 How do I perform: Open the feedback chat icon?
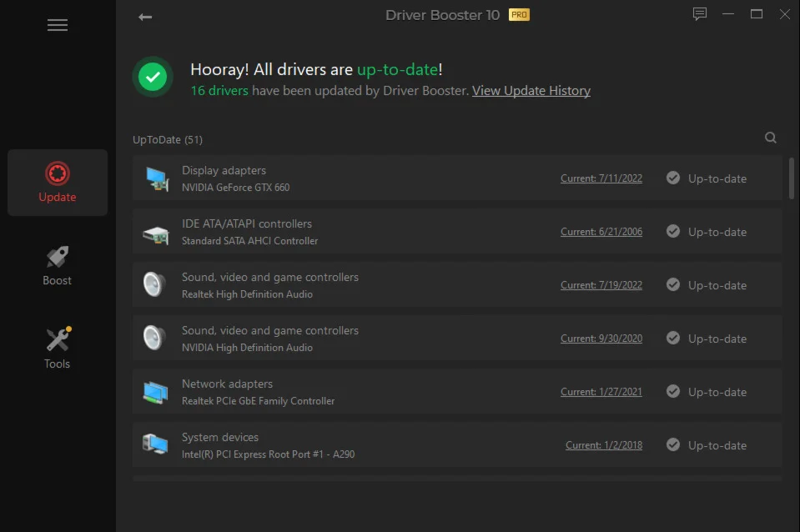[x=700, y=14]
